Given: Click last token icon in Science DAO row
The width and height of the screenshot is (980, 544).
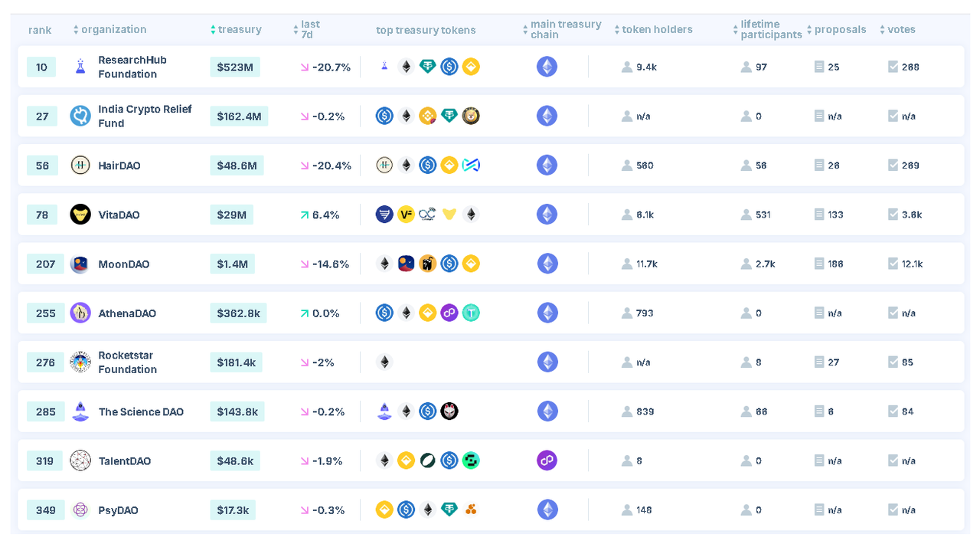Looking at the screenshot, I should 449,411.
